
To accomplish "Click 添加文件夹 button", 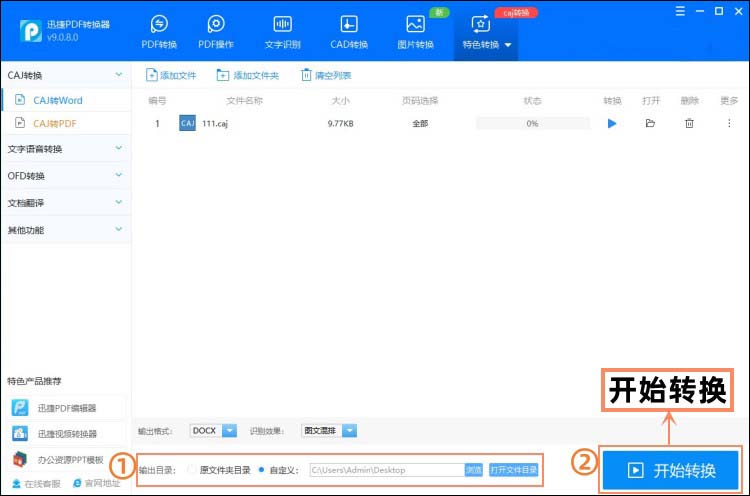I will (x=247, y=75).
